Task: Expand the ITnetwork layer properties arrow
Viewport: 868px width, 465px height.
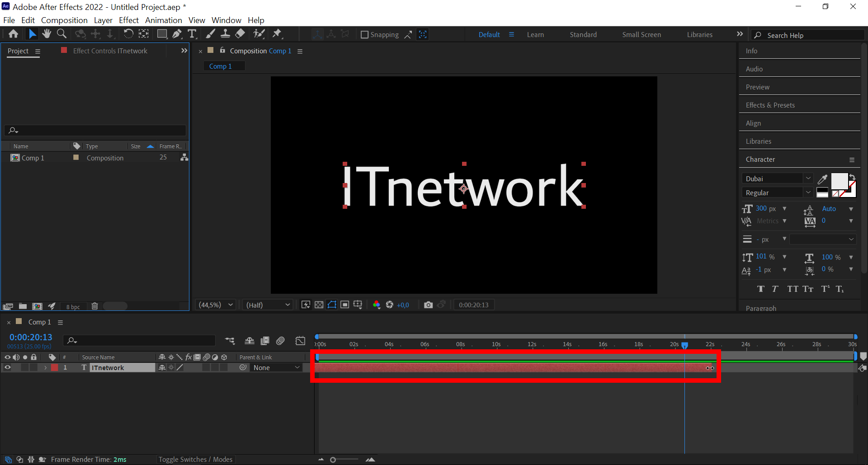Action: 45,367
